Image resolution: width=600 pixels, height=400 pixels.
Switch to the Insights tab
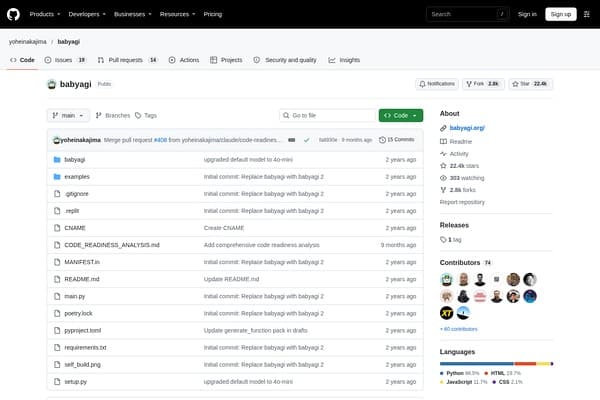click(344, 60)
